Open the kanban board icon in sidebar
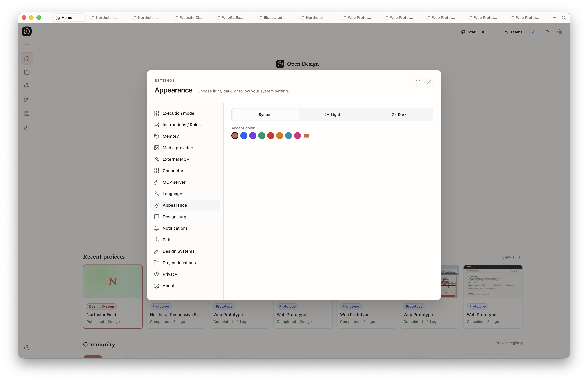 pos(27,99)
